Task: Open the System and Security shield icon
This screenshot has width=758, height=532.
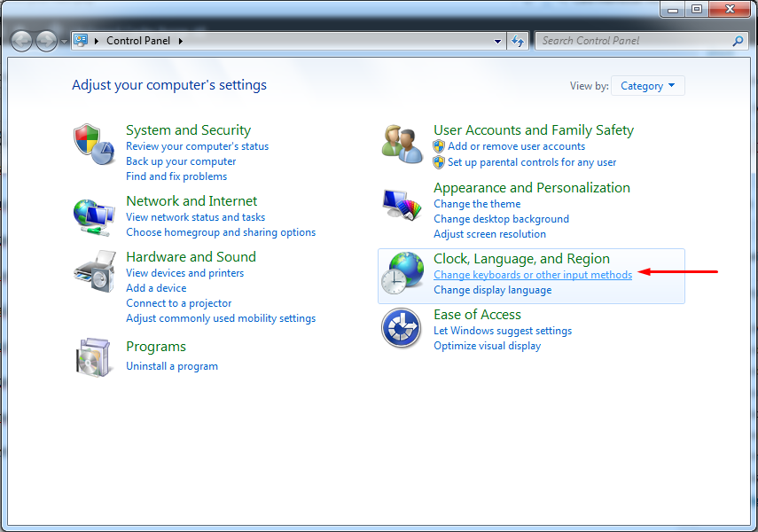Action: (94, 145)
